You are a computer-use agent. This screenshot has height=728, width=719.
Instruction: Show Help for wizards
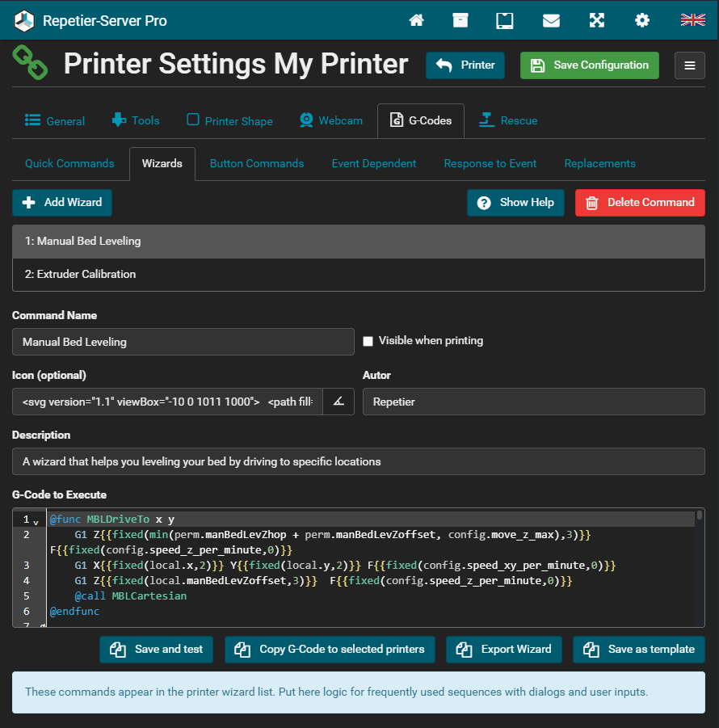click(x=515, y=203)
